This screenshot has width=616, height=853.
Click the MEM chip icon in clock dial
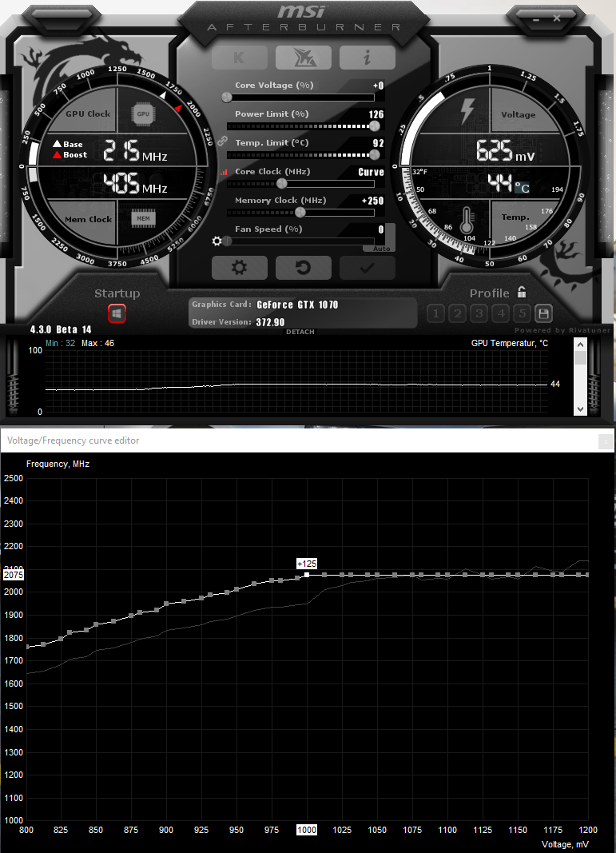(143, 219)
